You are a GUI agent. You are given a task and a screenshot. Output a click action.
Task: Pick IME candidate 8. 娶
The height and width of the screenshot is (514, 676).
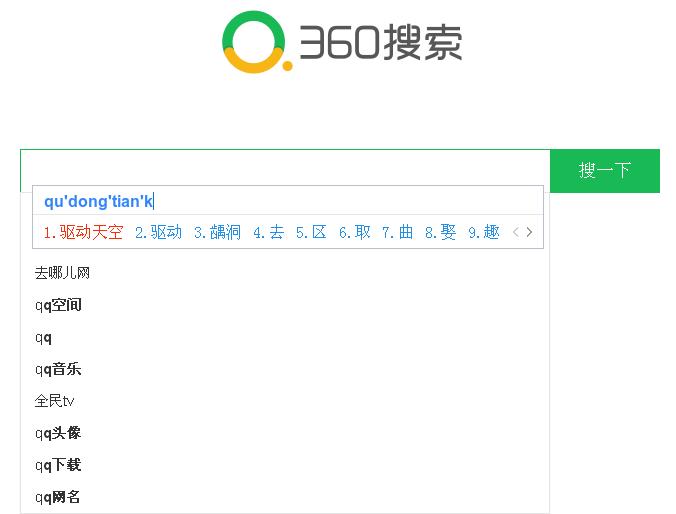(x=441, y=232)
